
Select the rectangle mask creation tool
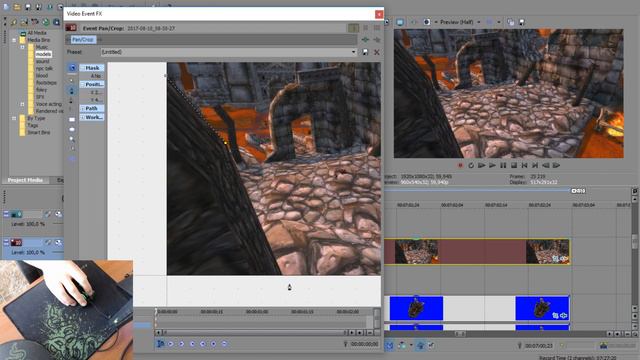(x=72, y=120)
